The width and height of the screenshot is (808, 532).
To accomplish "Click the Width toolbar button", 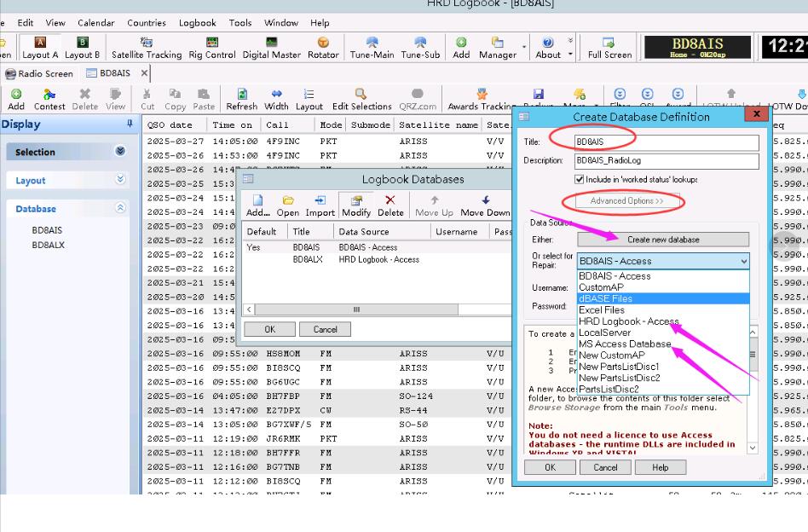I will (276, 100).
